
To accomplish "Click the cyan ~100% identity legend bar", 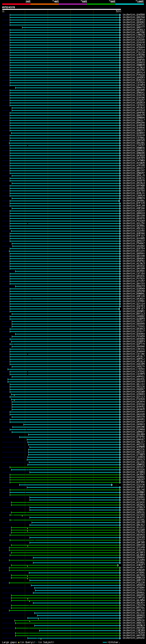I will [130, 4].
